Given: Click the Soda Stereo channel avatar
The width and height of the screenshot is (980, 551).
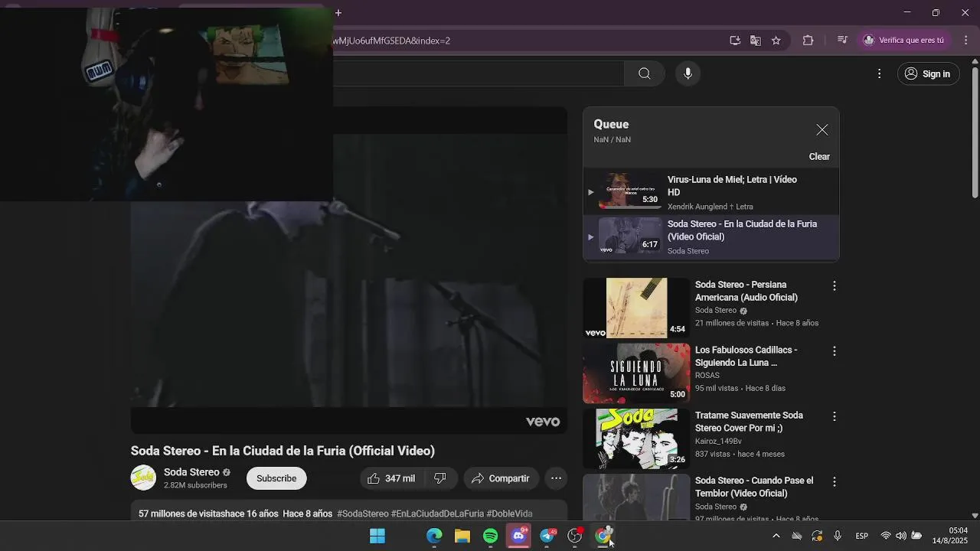Looking at the screenshot, I should (143, 478).
